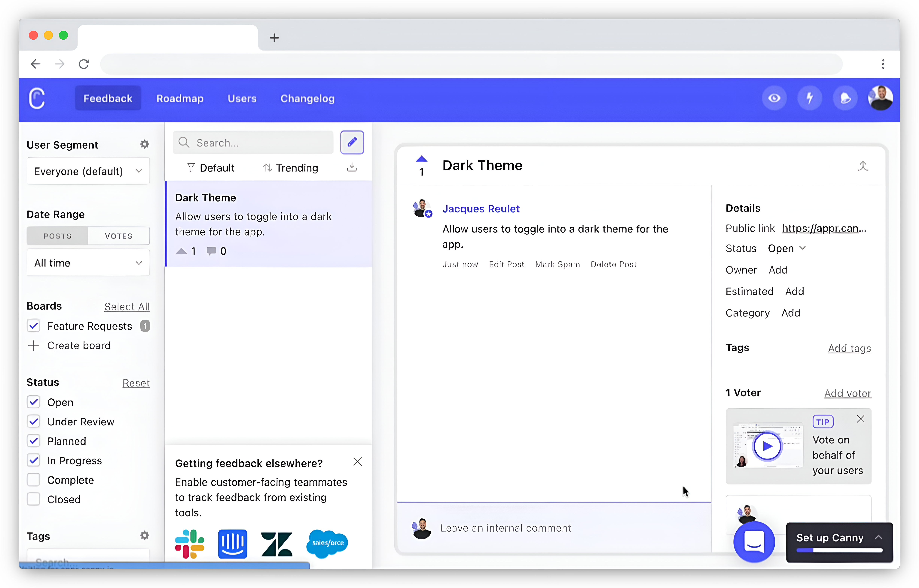Disable the In Progress status filter
The image size is (919, 588).
(34, 460)
